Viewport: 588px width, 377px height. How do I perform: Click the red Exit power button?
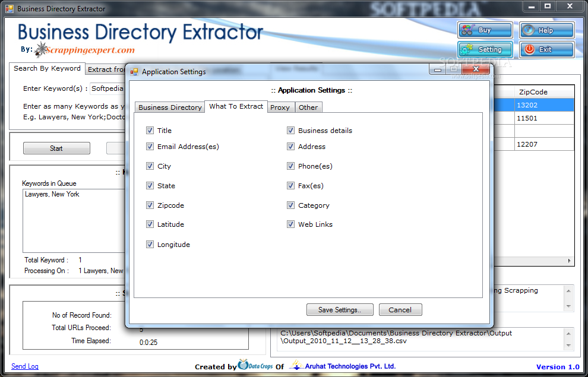[546, 49]
